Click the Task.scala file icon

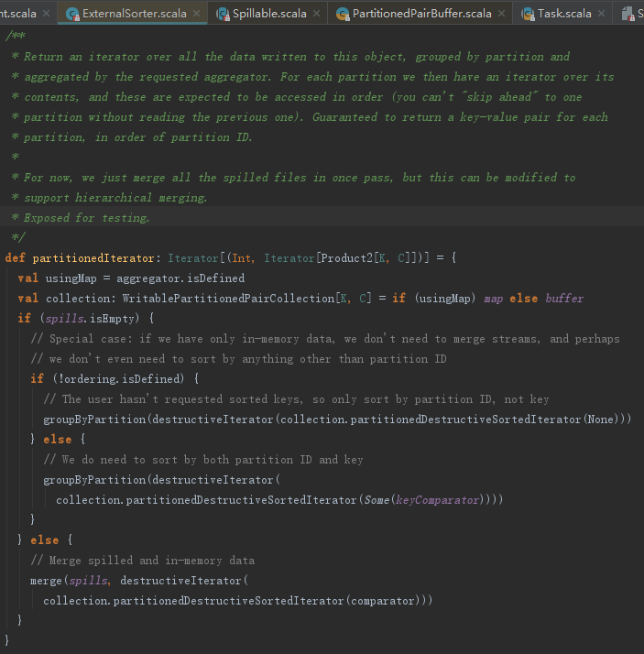[x=528, y=14]
